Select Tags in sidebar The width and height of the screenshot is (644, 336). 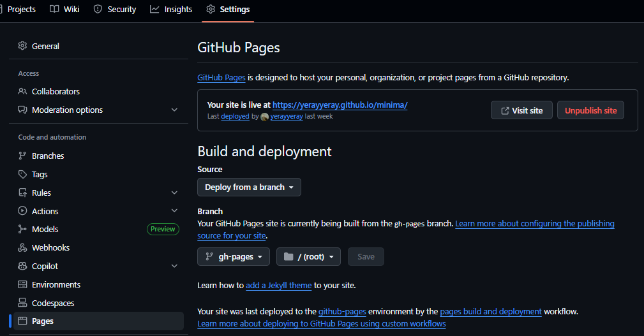click(98, 174)
